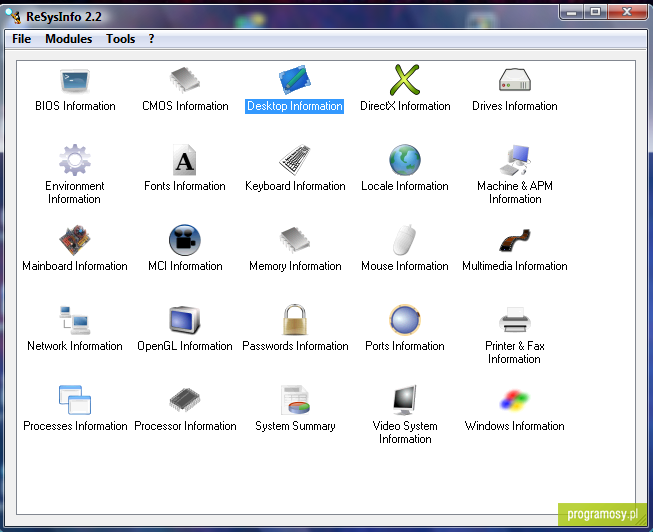Image resolution: width=653 pixels, height=532 pixels.
Task: Click the 'Multimedia Information' text label
Action: tap(515, 266)
